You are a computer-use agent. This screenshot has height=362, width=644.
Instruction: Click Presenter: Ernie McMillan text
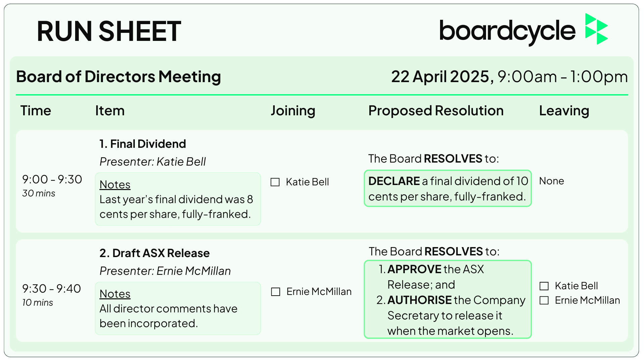(165, 271)
